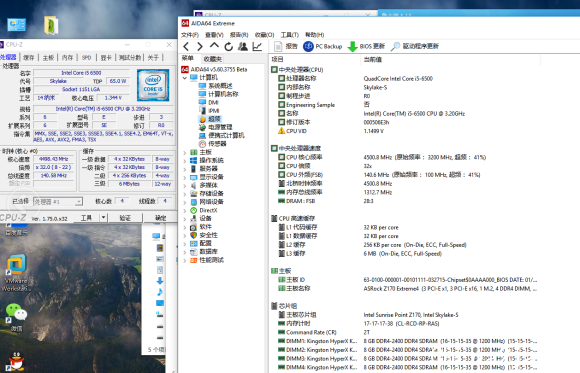
Task: Switch to CPU-Z 主板 tab
Action: (x=48, y=57)
